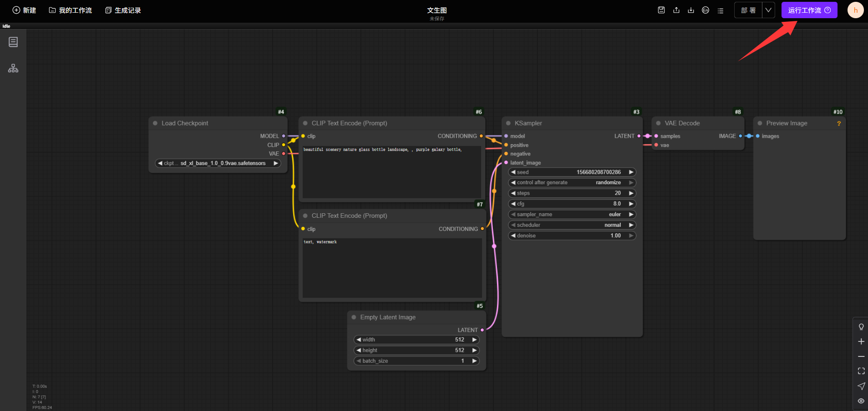Open the ckpt_name checkpoint selector
This screenshot has width=868, height=411.
[x=218, y=163]
